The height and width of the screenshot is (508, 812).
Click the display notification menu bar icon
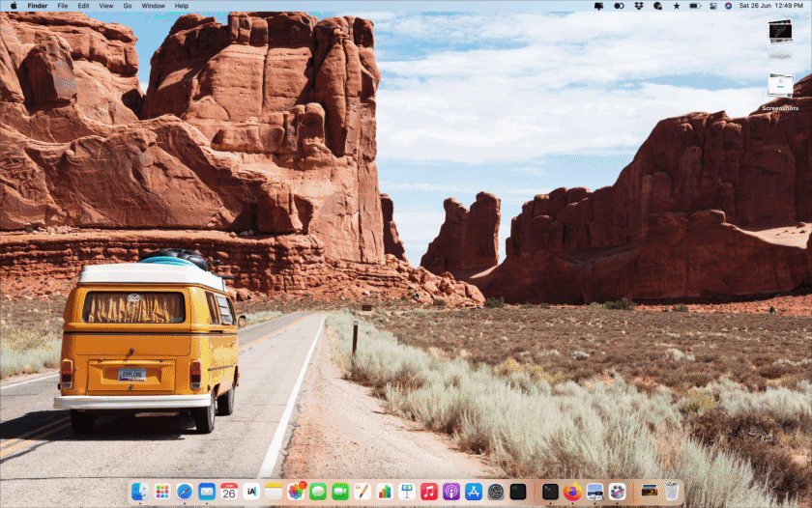coord(598,6)
